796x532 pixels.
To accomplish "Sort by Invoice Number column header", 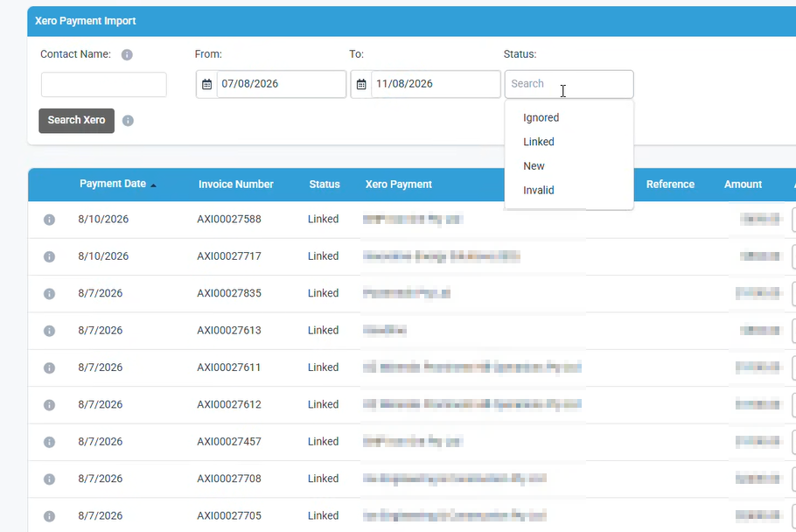I will pyautogui.click(x=236, y=185).
